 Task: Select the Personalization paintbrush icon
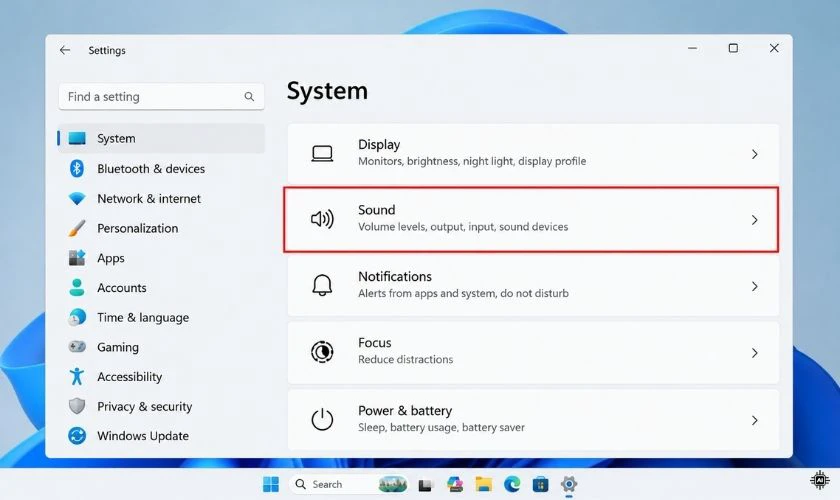(77, 228)
